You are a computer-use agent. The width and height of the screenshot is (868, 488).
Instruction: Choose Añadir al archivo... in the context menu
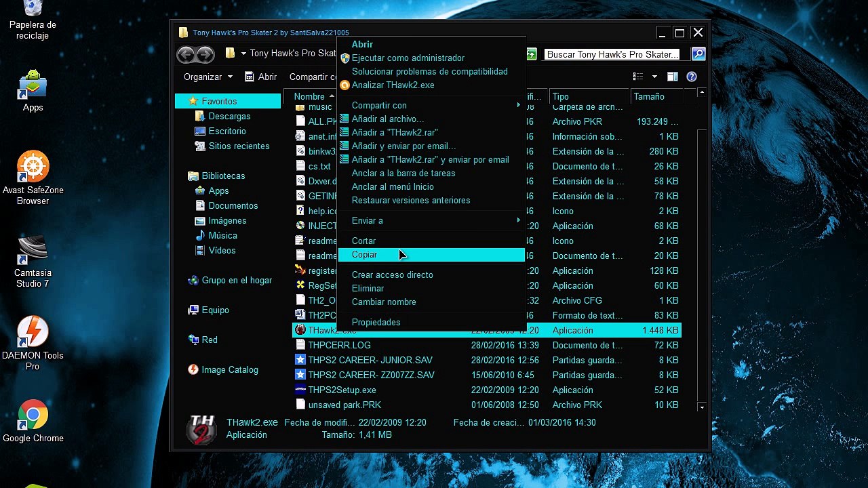[431, 119]
